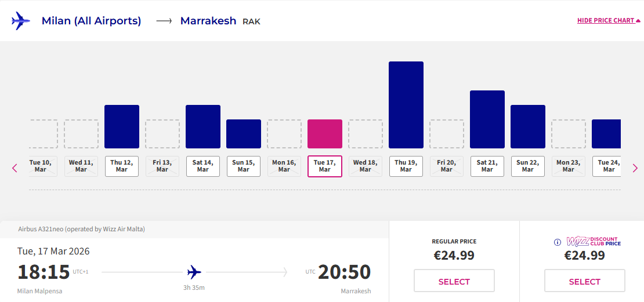
Task: Click the pink selected Tue 17 price bar
Action: pyautogui.click(x=325, y=134)
